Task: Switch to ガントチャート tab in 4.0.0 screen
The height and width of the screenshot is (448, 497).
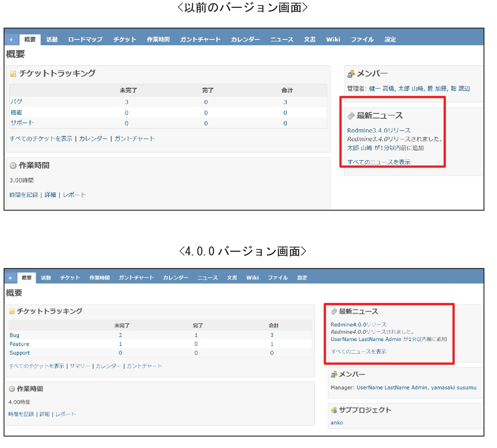Action: (x=136, y=278)
